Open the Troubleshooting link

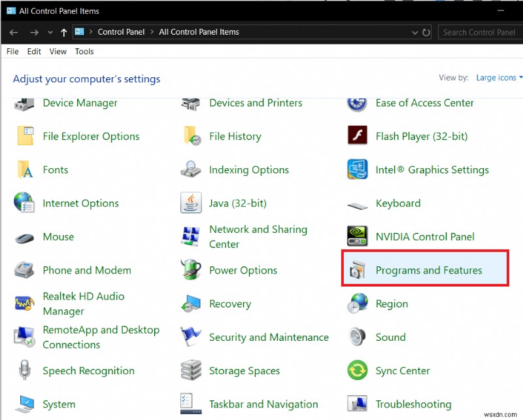413,404
